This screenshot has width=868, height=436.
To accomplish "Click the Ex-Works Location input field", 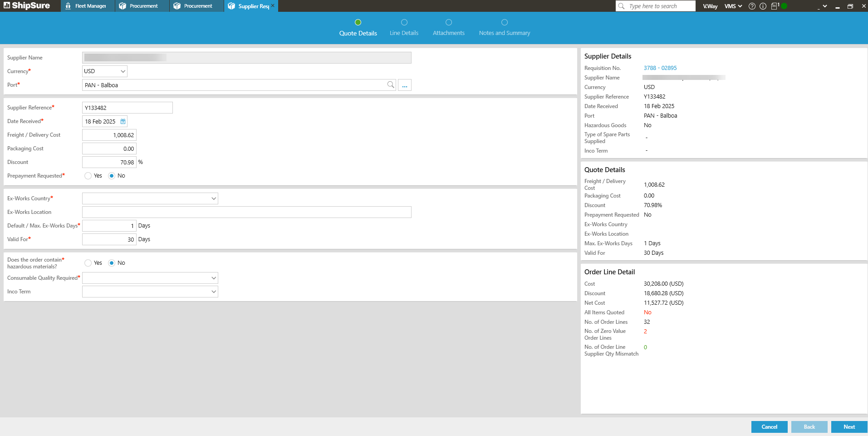I will [x=246, y=212].
